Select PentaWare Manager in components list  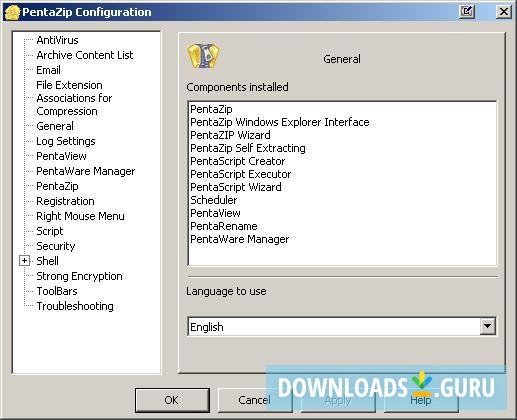pos(240,239)
